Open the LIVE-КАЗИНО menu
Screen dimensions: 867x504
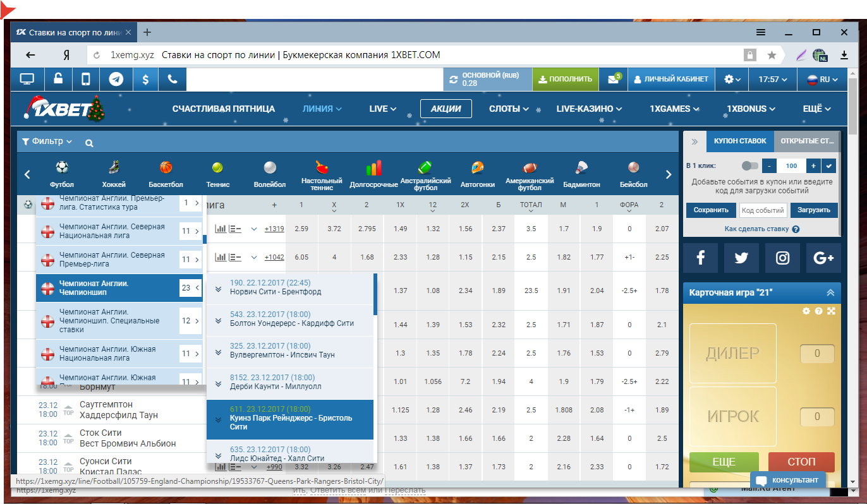[589, 109]
